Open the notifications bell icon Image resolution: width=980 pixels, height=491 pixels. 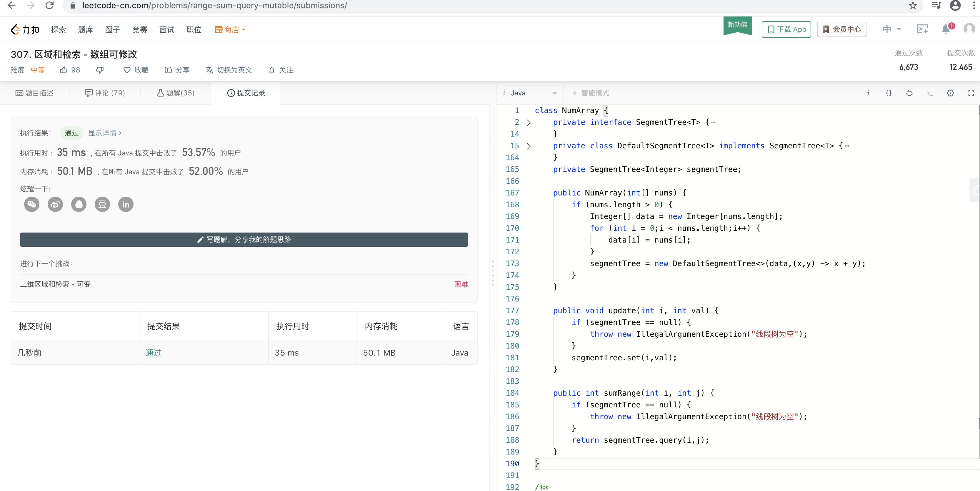pyautogui.click(x=946, y=29)
